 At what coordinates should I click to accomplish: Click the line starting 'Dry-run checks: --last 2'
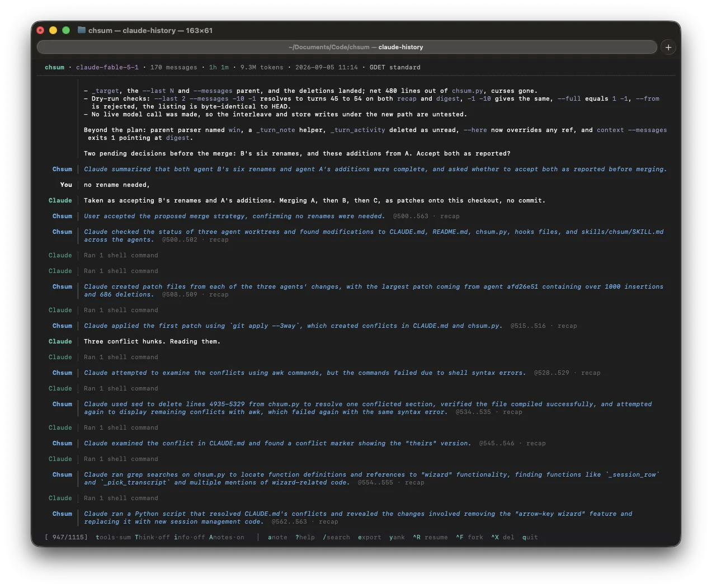371,102
